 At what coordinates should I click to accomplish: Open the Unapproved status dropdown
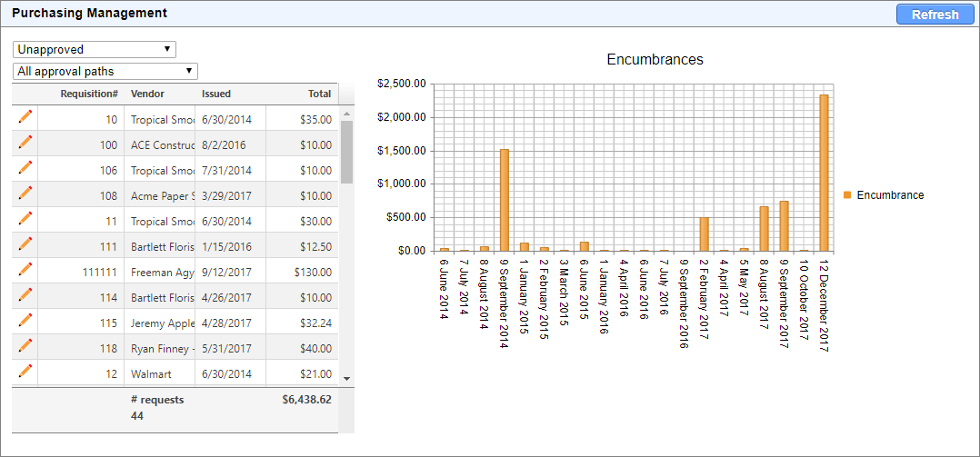[95, 49]
